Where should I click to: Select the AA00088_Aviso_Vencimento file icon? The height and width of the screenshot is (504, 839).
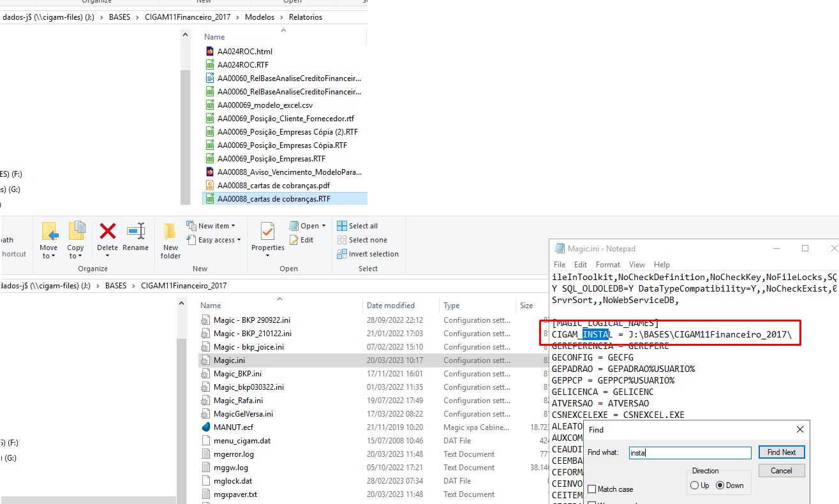click(x=209, y=172)
